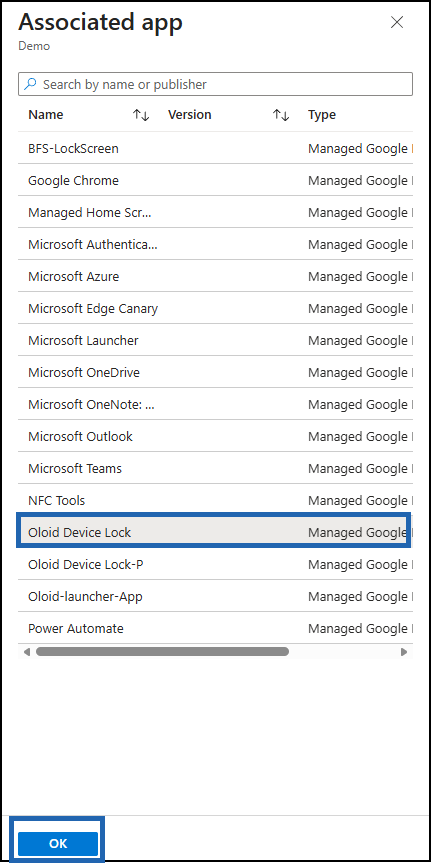Image resolution: width=431 pixels, height=863 pixels.
Task: Select the Microsoft Outlook row
Action: pyautogui.click(x=215, y=436)
